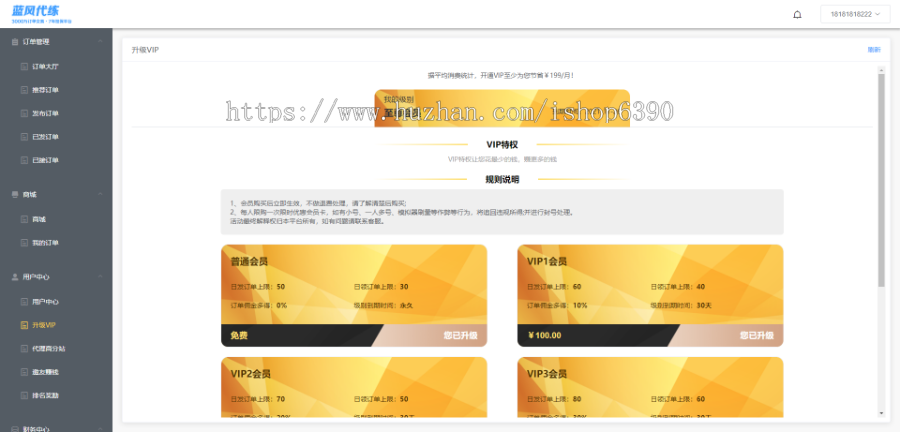Click the ¥100.00 price label
Image resolution: width=900 pixels, height=432 pixels.
point(544,336)
